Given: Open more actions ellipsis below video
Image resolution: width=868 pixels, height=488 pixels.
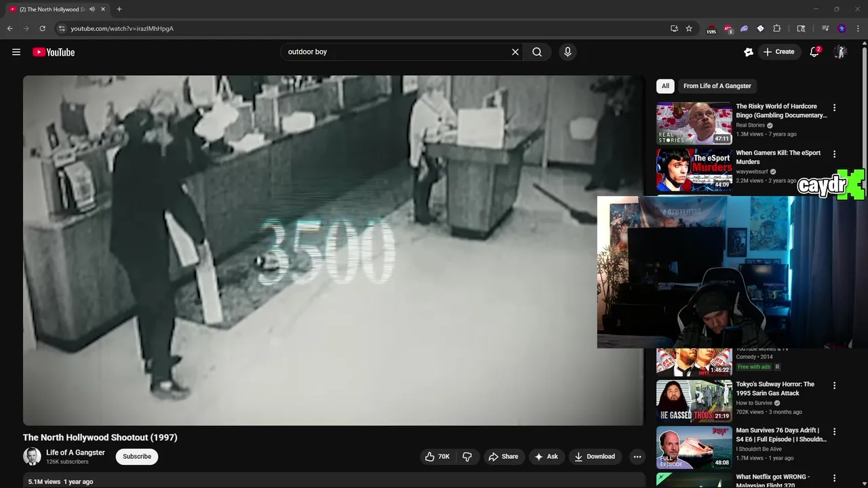Looking at the screenshot, I should pos(637,457).
